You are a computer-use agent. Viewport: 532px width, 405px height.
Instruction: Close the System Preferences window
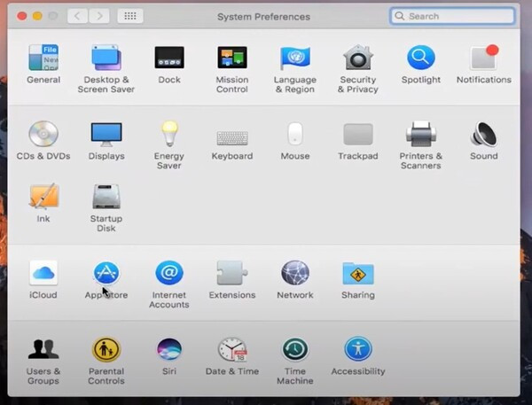coord(21,16)
